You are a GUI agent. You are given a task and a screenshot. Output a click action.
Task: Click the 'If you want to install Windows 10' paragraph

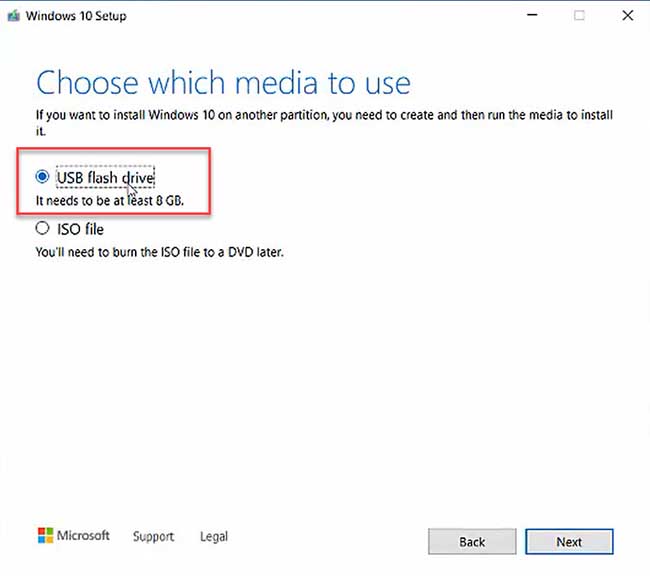point(324,123)
